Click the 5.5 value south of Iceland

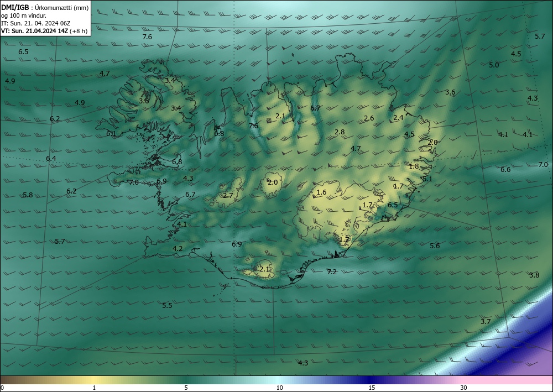tap(167, 305)
